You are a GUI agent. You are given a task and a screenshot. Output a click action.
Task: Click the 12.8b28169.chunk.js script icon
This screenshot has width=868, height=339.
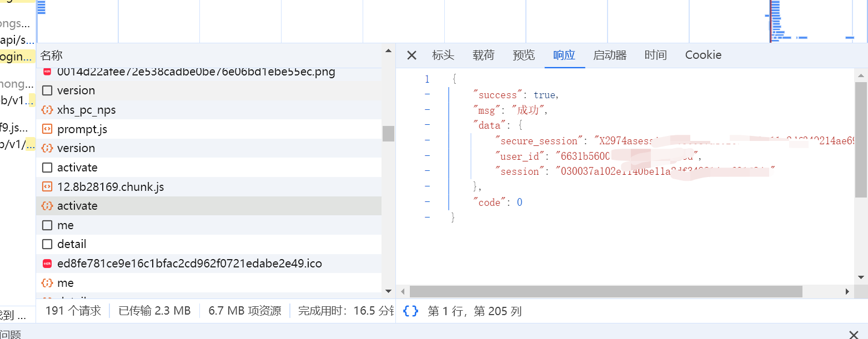coord(47,187)
